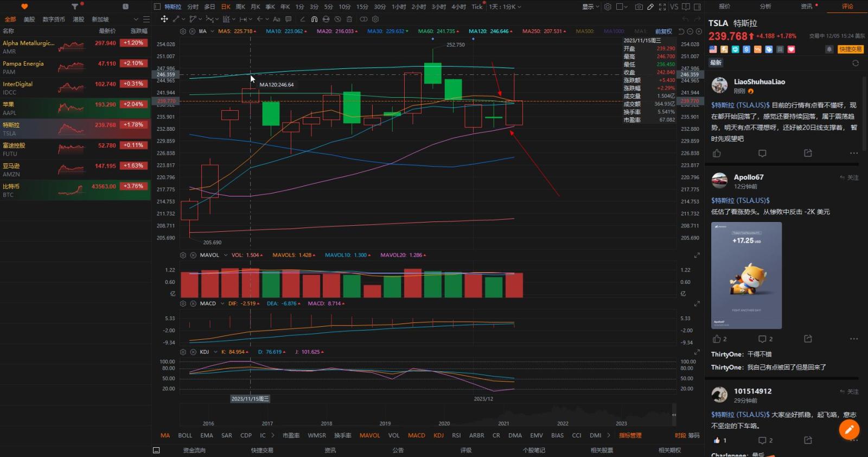Maximize the MAVOL sub-chart panel

coord(697,255)
